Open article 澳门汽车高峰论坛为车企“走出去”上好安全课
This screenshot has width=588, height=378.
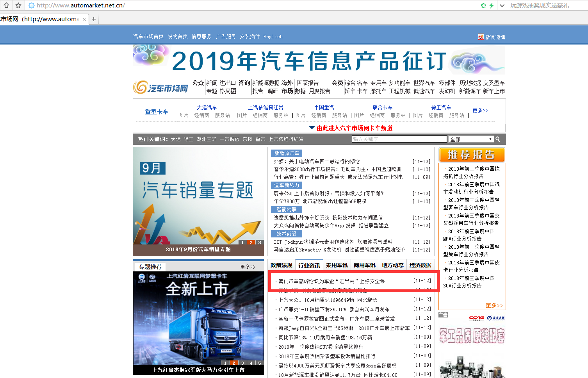331,281
